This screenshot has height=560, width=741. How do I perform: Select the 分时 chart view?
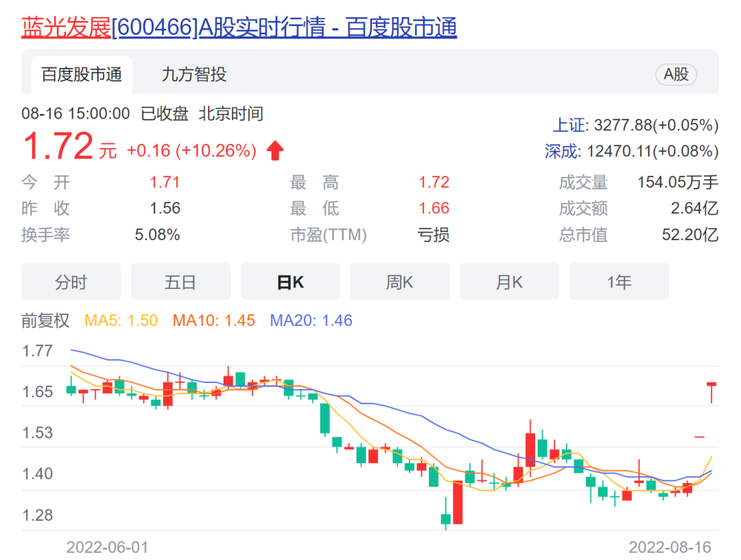(x=71, y=282)
